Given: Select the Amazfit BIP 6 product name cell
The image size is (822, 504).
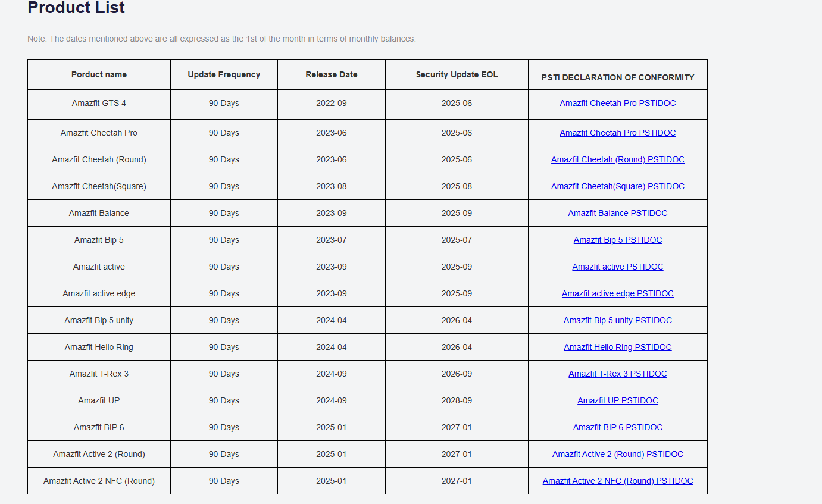Looking at the screenshot, I should [x=99, y=427].
